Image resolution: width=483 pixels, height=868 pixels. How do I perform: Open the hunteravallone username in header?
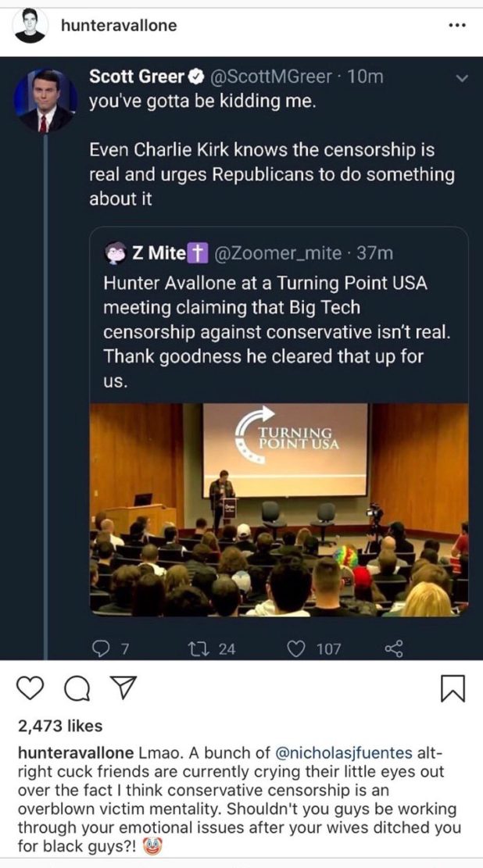tap(118, 26)
